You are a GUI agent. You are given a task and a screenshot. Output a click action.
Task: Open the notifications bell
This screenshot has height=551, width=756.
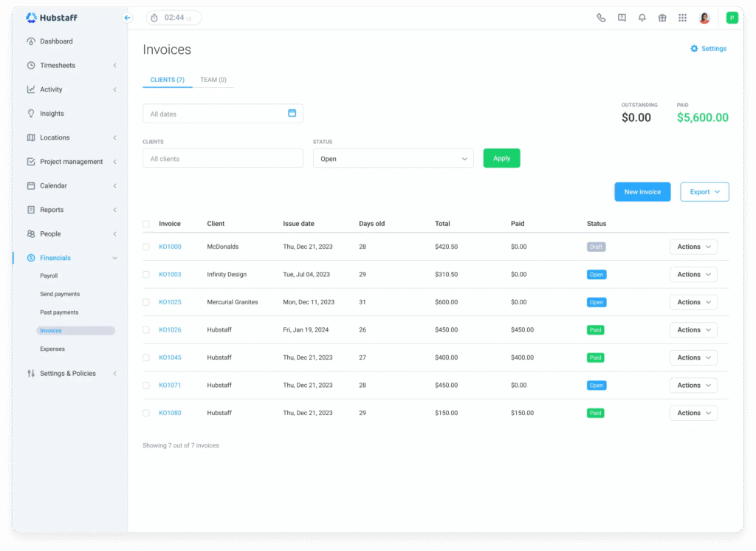tap(642, 18)
